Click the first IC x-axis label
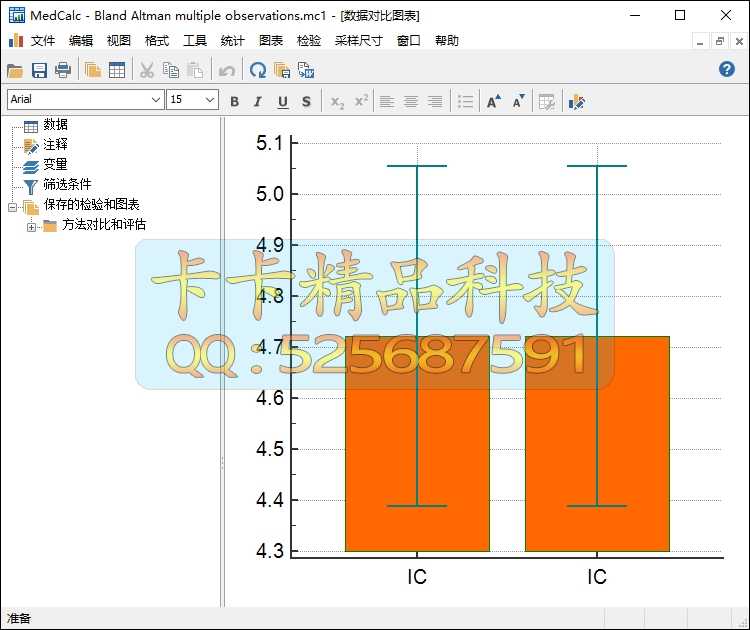Viewport: 750px width, 630px height. pyautogui.click(x=417, y=577)
